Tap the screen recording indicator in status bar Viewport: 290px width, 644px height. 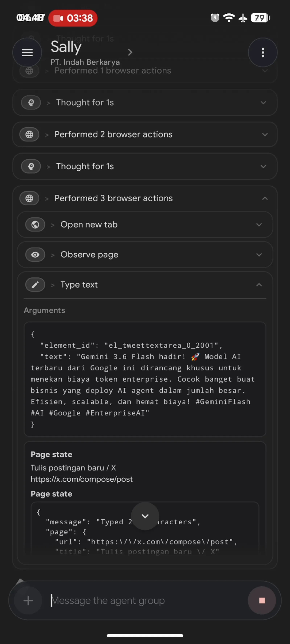(x=73, y=18)
